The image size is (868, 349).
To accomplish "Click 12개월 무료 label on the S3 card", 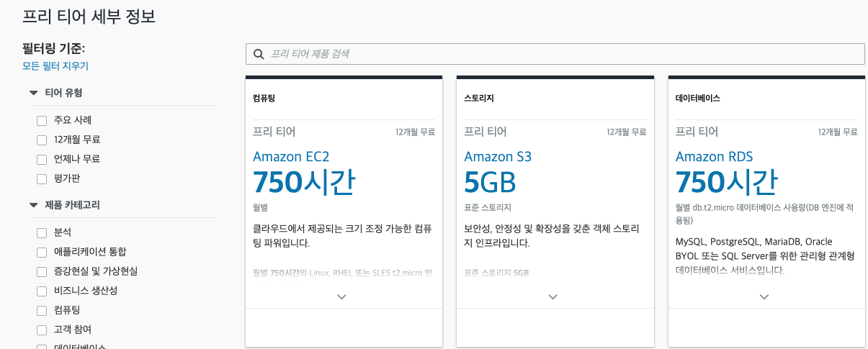I will 627,132.
